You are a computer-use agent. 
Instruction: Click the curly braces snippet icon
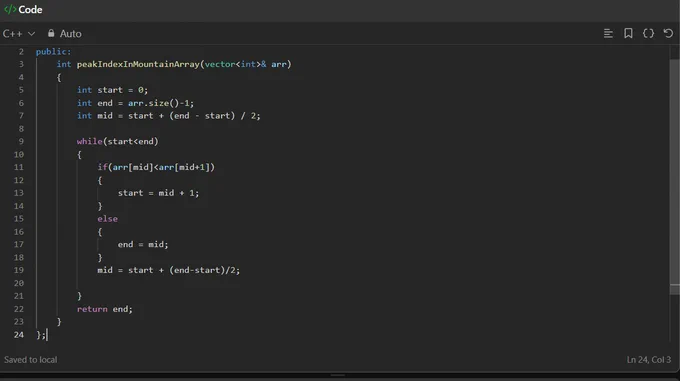[648, 33]
